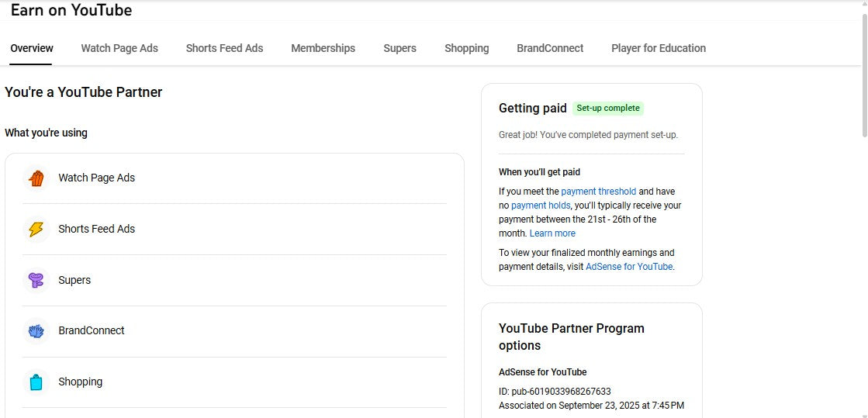868x418 pixels.
Task: Open the BrandConnect tab
Action: (x=550, y=48)
